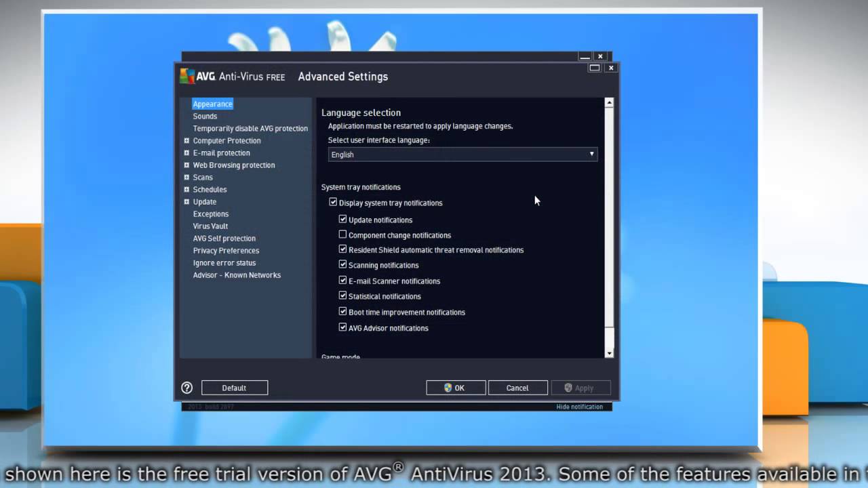Open Temporarily disable AVG protection
Image resolution: width=868 pixels, height=488 pixels.
click(x=250, y=128)
